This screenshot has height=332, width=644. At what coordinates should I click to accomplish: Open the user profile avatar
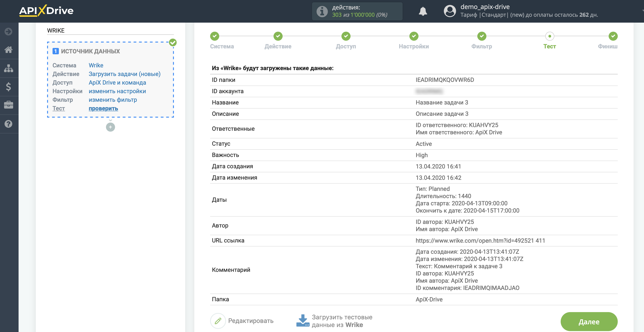coord(450,11)
